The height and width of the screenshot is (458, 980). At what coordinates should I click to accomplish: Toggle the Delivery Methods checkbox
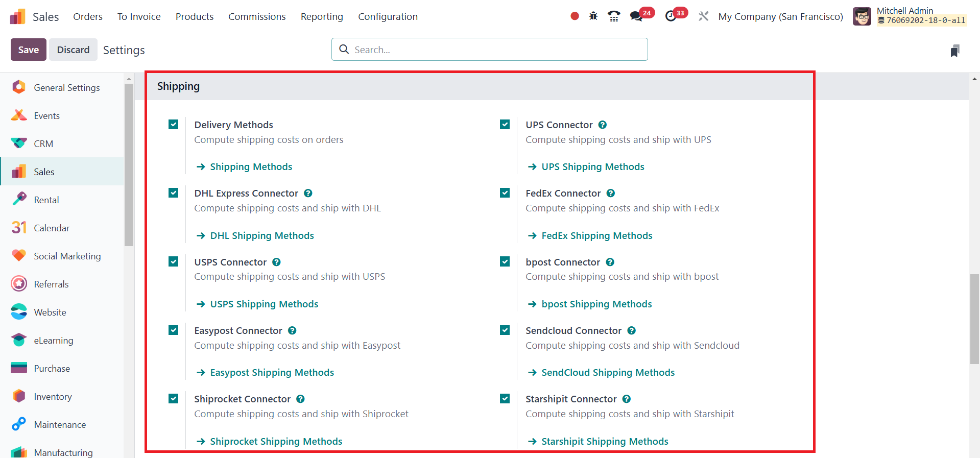click(x=174, y=125)
